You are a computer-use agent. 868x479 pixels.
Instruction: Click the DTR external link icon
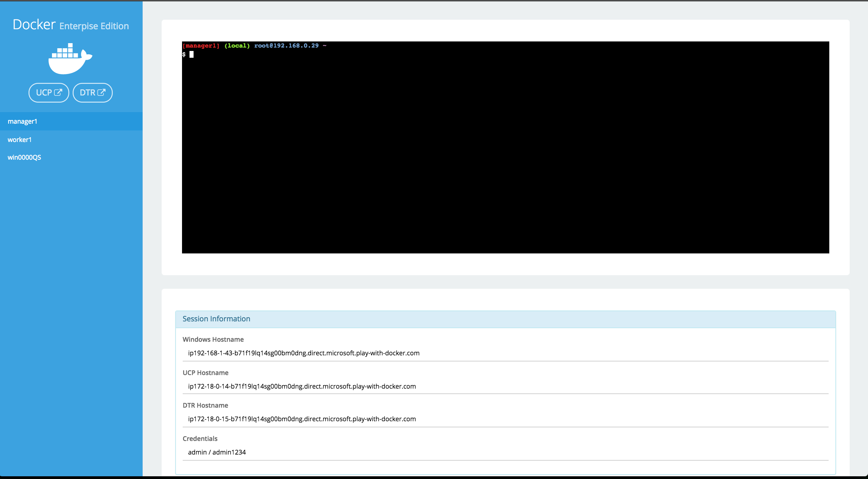click(x=102, y=92)
